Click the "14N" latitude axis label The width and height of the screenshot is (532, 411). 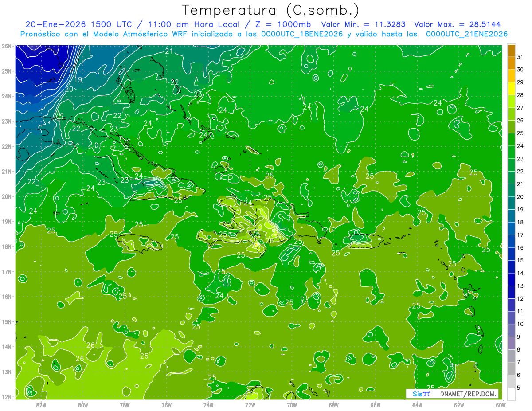[x=6, y=347]
